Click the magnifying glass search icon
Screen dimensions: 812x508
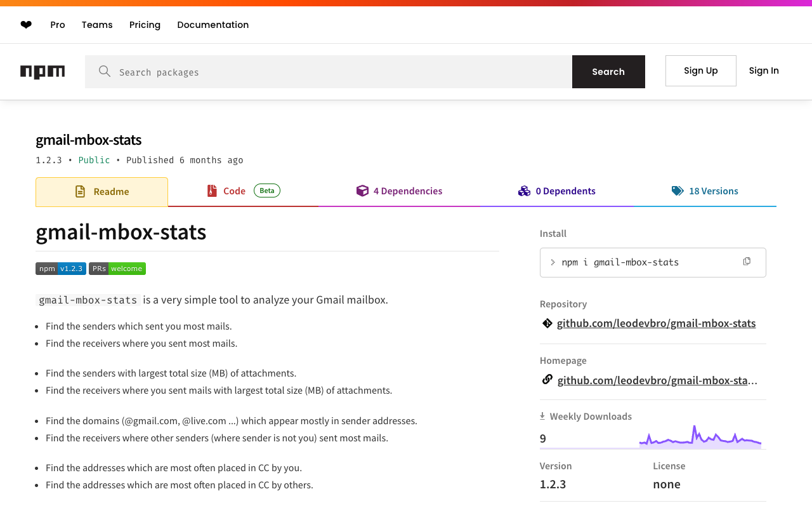click(105, 71)
